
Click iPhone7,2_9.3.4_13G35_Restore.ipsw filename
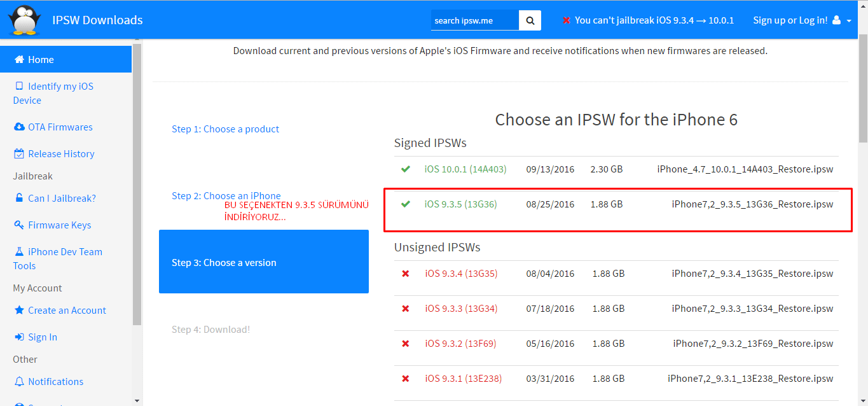[x=752, y=274]
